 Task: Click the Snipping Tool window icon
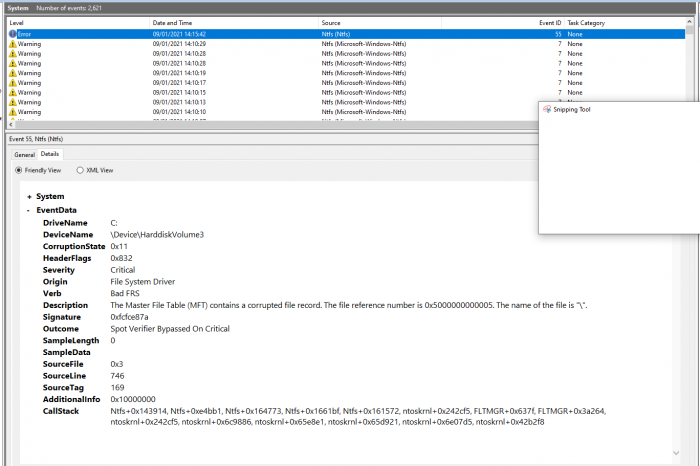click(546, 109)
